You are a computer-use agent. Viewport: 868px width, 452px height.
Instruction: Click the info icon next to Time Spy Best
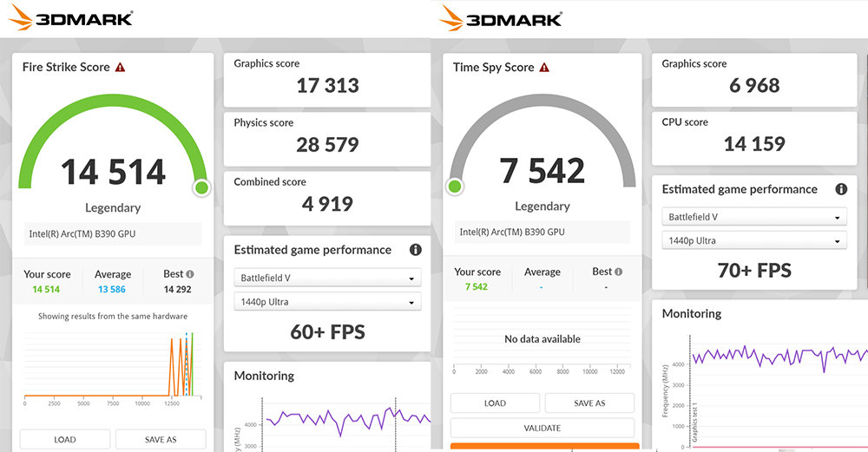pos(620,272)
